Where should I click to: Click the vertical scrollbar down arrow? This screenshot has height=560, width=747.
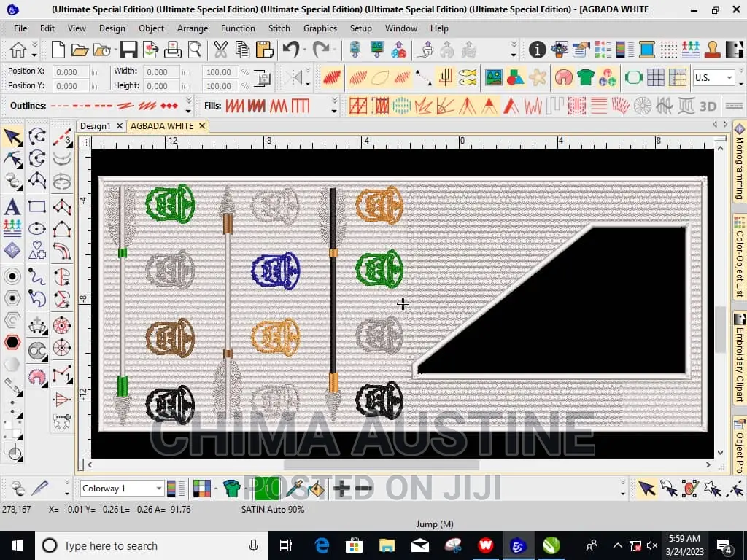pos(720,453)
